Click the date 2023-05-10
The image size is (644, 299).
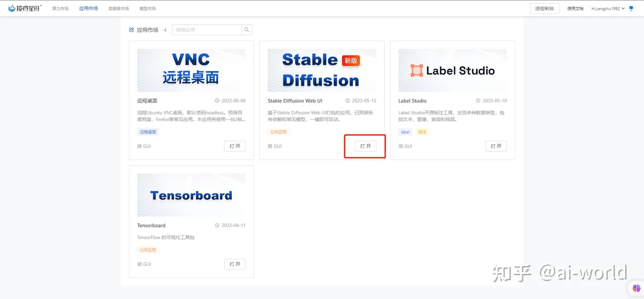pyautogui.click(x=495, y=101)
